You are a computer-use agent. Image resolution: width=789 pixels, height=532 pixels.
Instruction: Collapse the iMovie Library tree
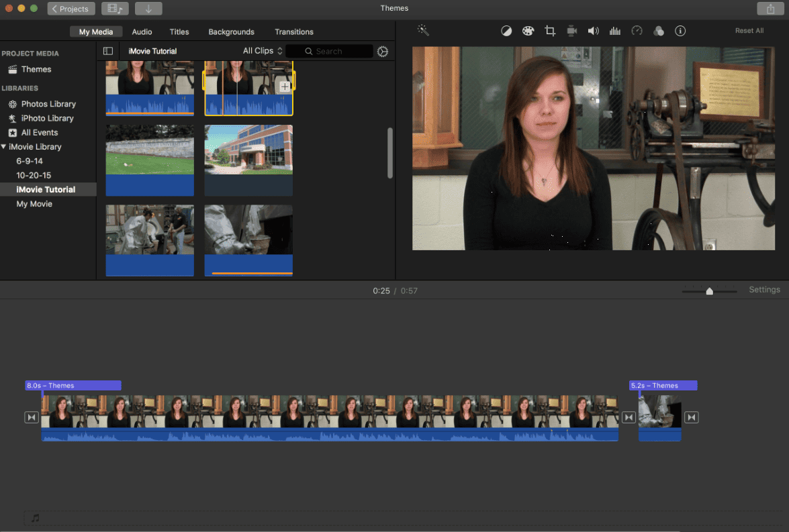4,147
